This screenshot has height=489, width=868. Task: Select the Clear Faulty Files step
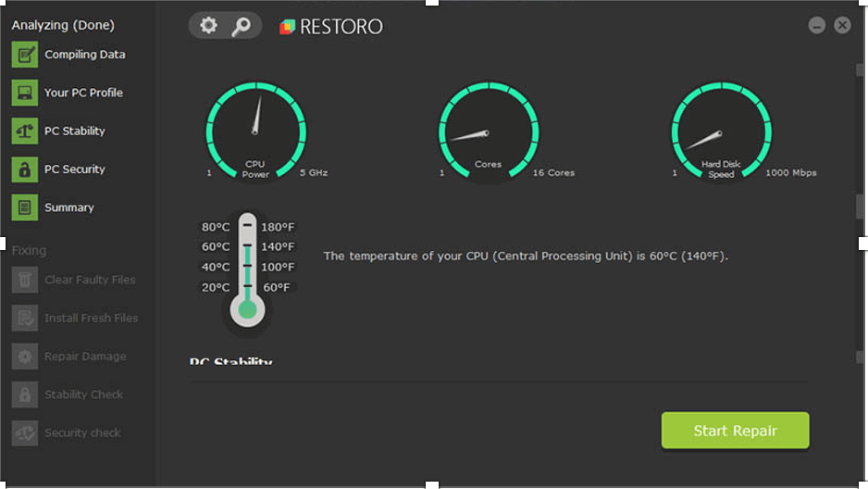click(x=90, y=280)
